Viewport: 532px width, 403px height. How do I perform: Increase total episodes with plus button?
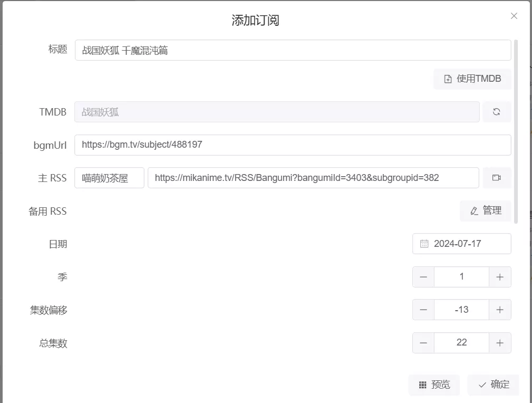pyautogui.click(x=500, y=343)
